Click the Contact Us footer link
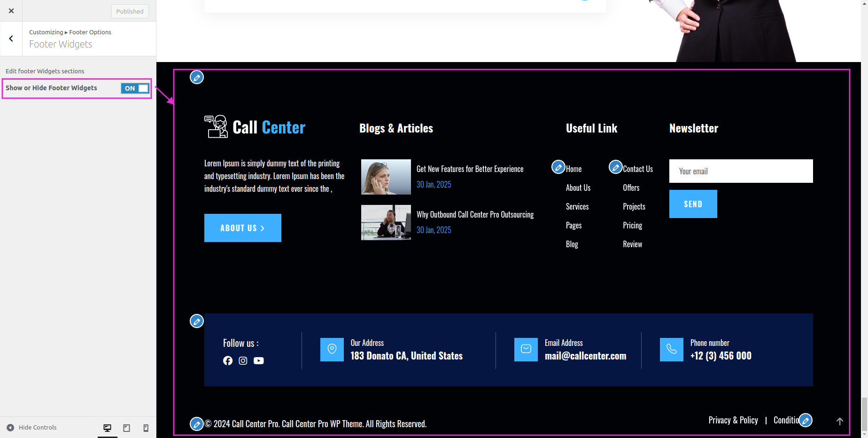 click(x=638, y=169)
